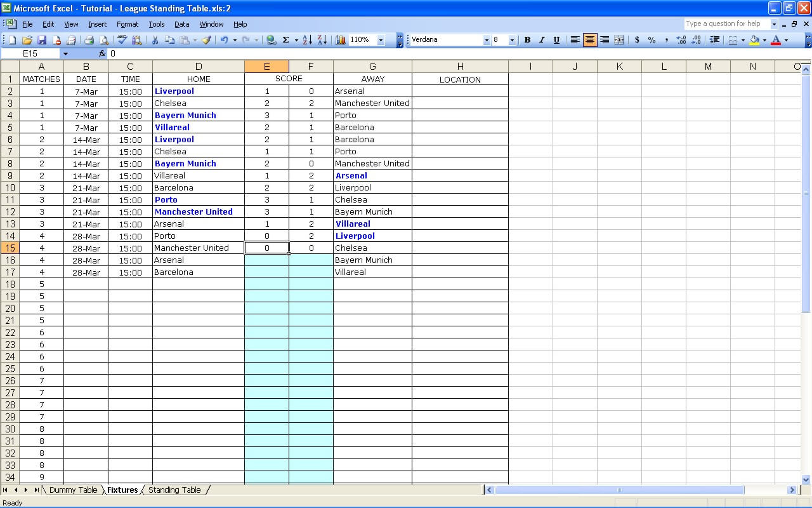Paste using the clipboard icon
This screenshot has height=508, width=812.
pos(184,40)
